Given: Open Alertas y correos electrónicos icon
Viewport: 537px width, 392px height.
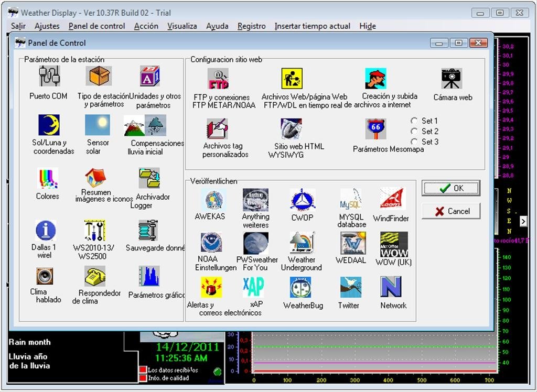Looking at the screenshot, I should pyautogui.click(x=211, y=287).
